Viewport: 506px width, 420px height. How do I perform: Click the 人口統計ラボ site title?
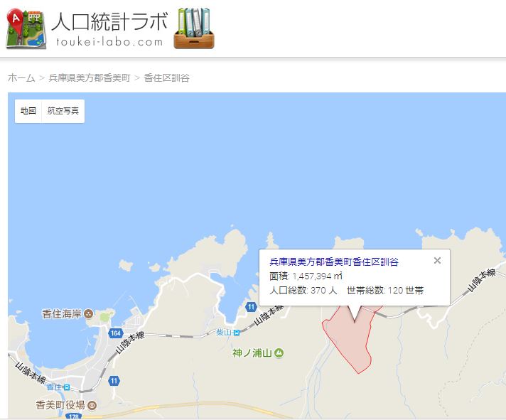pyautogui.click(x=109, y=22)
